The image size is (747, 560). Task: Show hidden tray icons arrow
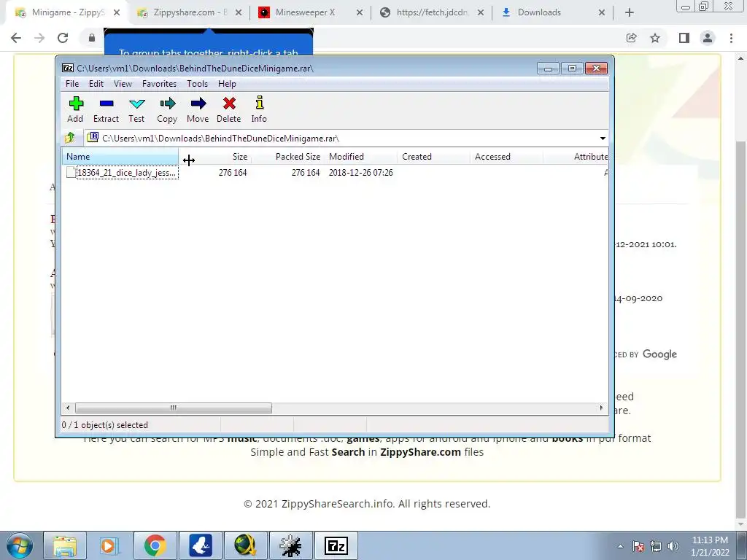pyautogui.click(x=620, y=546)
